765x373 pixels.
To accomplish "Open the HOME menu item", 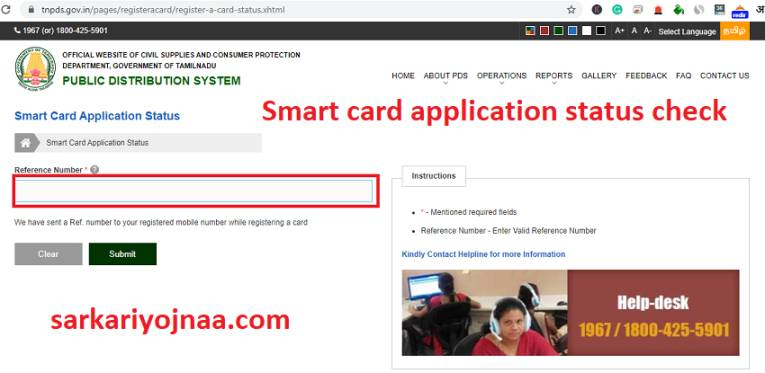I will coord(403,76).
